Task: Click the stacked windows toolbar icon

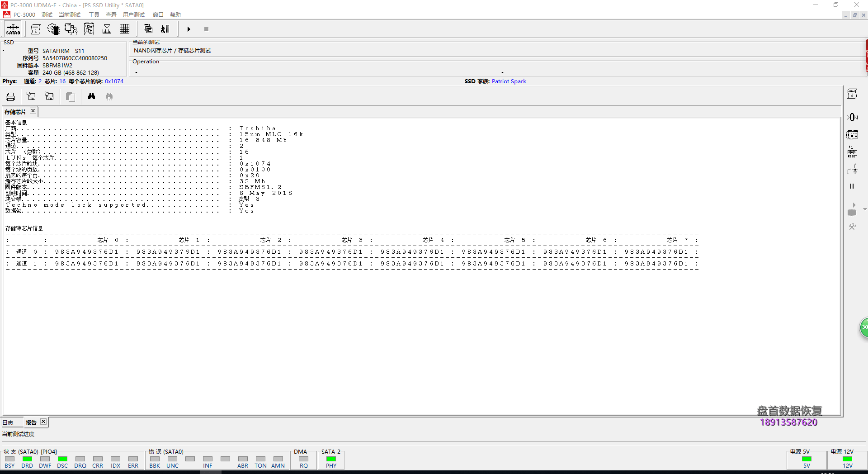Action: (x=148, y=29)
